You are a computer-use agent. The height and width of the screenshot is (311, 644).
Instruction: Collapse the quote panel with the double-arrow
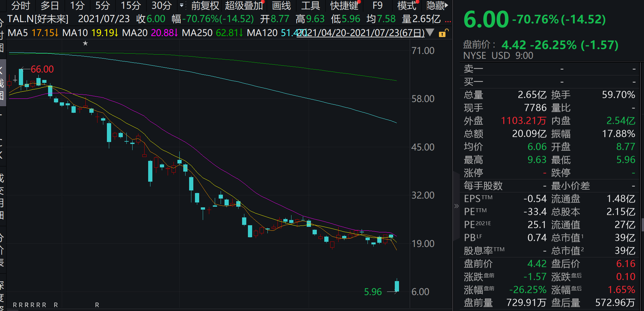coord(456,206)
